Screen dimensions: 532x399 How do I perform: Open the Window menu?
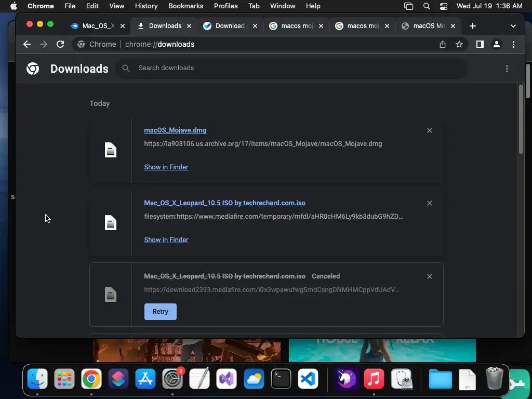283,6
